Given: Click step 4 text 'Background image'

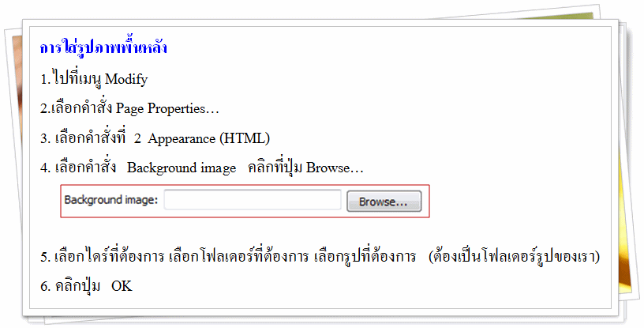Looking at the screenshot, I should point(182,168).
